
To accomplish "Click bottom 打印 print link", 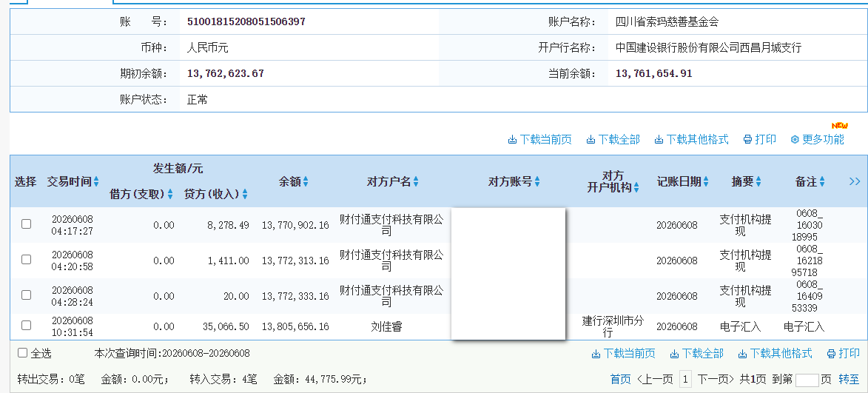I will click(x=843, y=353).
